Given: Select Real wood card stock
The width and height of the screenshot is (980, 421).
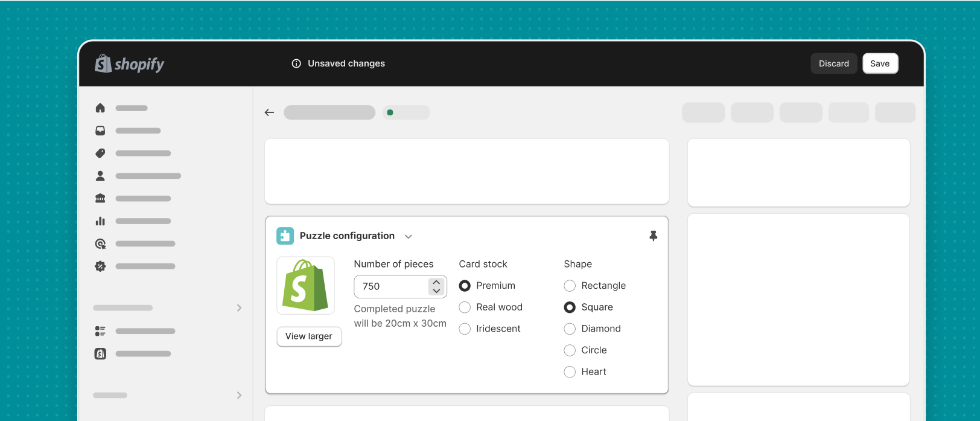Looking at the screenshot, I should (x=465, y=307).
